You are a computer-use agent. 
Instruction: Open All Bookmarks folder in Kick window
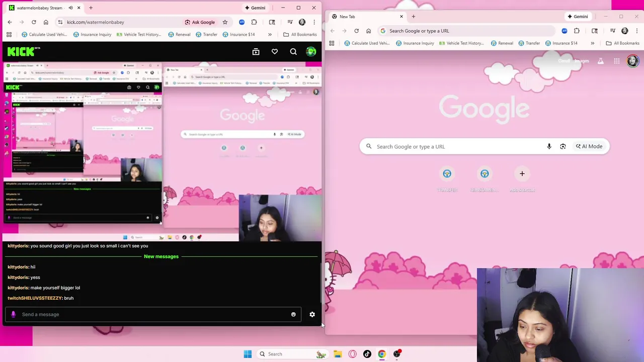pos(300,35)
